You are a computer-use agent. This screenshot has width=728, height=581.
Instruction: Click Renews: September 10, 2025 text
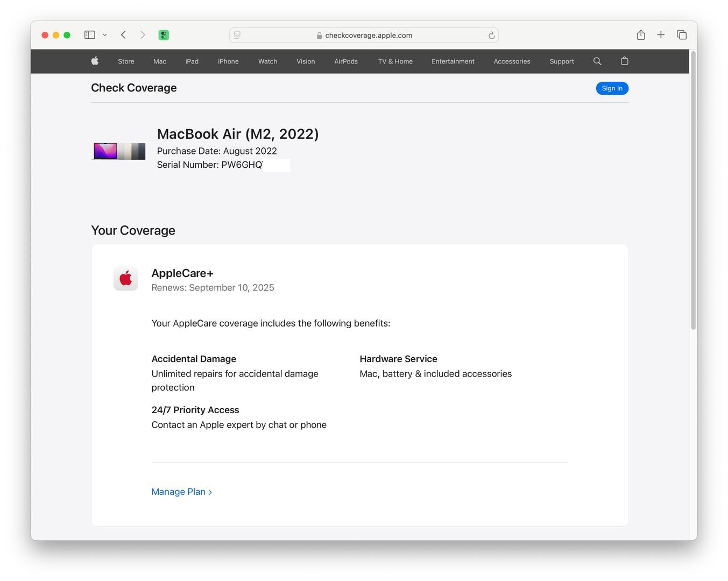point(213,288)
